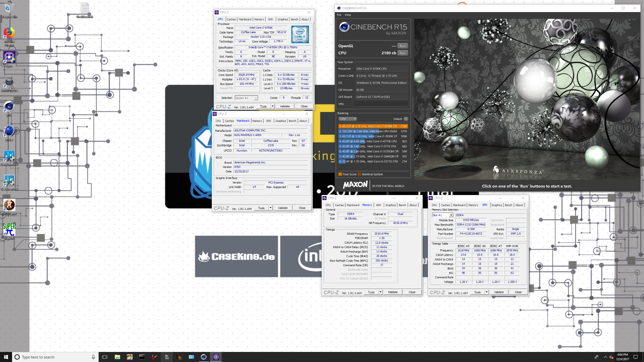Image resolution: width=644 pixels, height=362 pixels.
Task: Launch the R11.5 desktop shortcut
Action: pos(9,133)
